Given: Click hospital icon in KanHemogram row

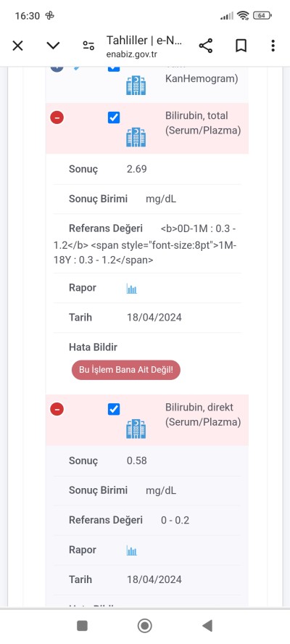Looking at the screenshot, I should (x=136, y=85).
